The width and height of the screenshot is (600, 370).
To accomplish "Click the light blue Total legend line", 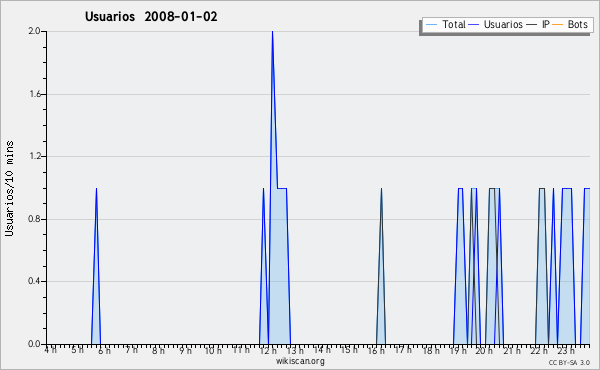I will tap(431, 25).
